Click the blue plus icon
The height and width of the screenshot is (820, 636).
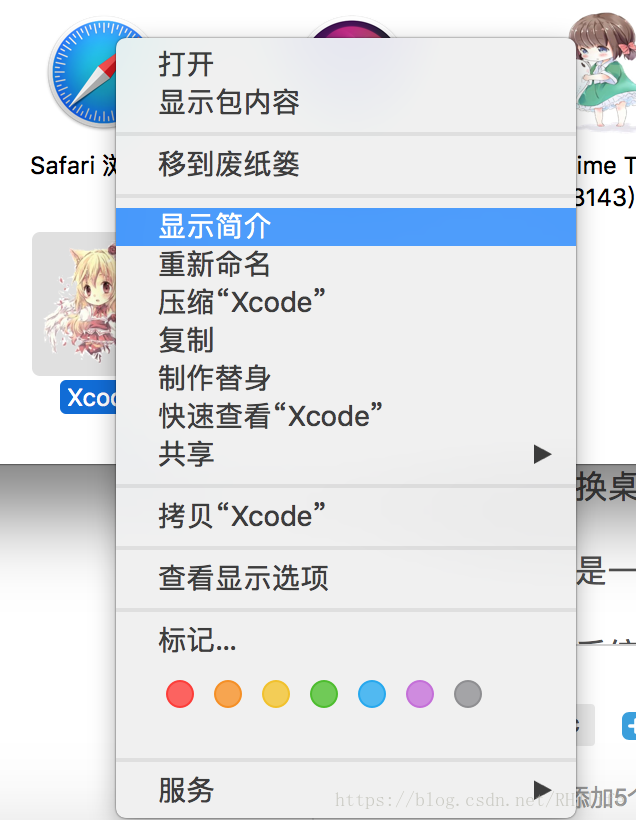point(629,725)
